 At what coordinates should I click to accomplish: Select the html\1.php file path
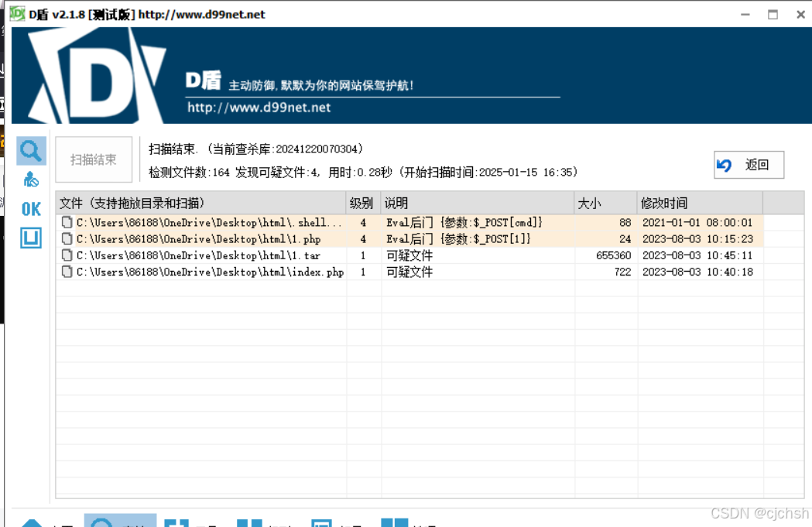(x=198, y=239)
